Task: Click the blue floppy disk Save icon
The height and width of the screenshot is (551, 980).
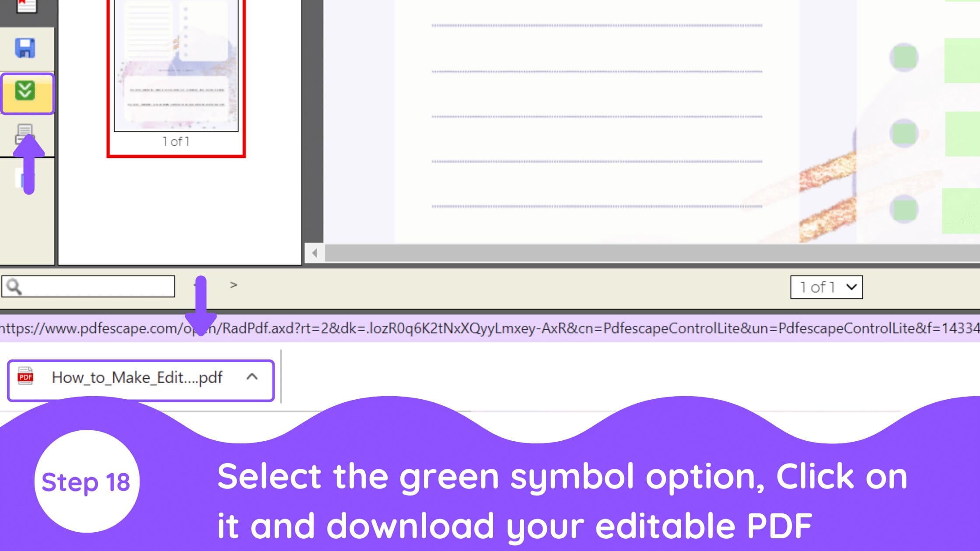Action: click(25, 48)
